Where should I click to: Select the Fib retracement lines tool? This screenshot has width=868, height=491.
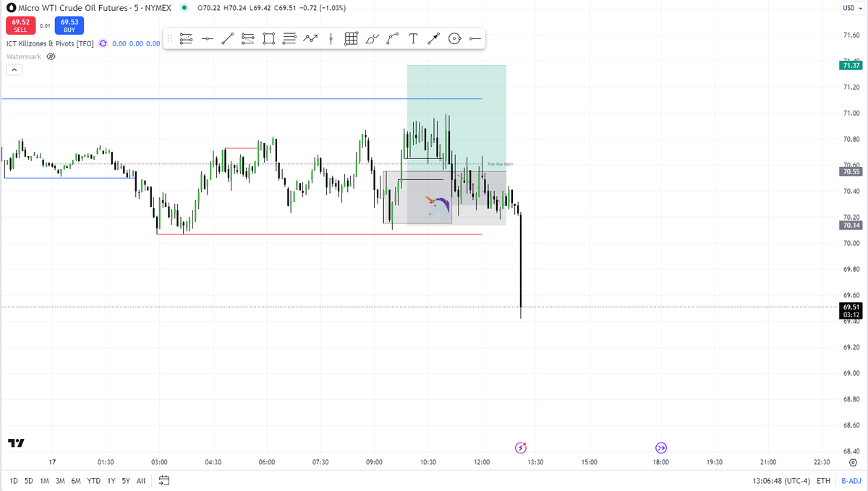coord(289,39)
